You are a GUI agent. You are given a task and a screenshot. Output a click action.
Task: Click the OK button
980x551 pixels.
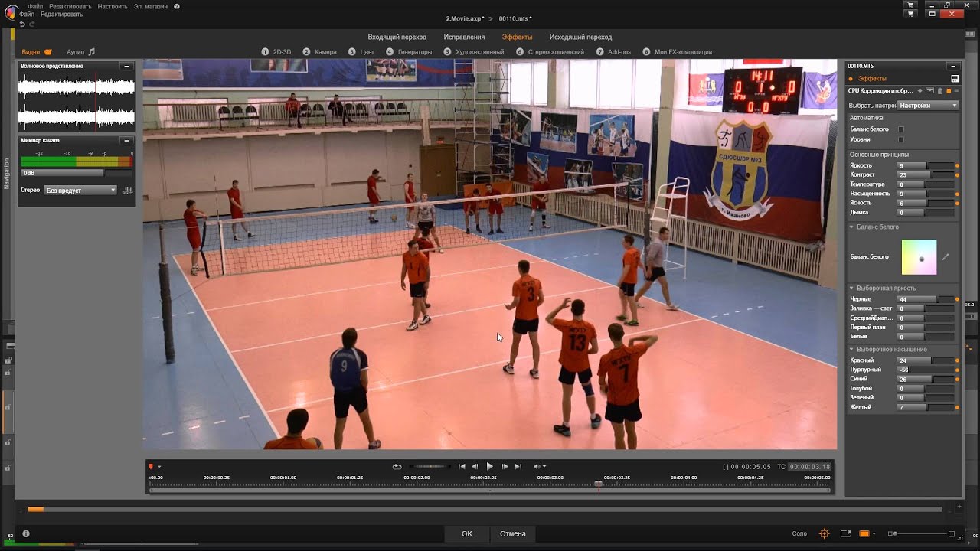coord(467,533)
